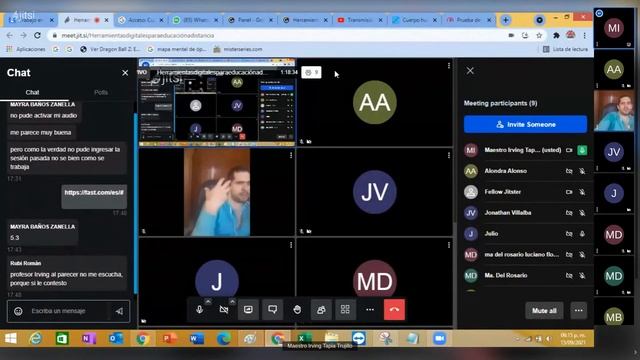Image resolution: width=640 pixels, height=360 pixels.
Task: Toggle Jonathan Villalba microphone icon
Action: tap(582, 213)
